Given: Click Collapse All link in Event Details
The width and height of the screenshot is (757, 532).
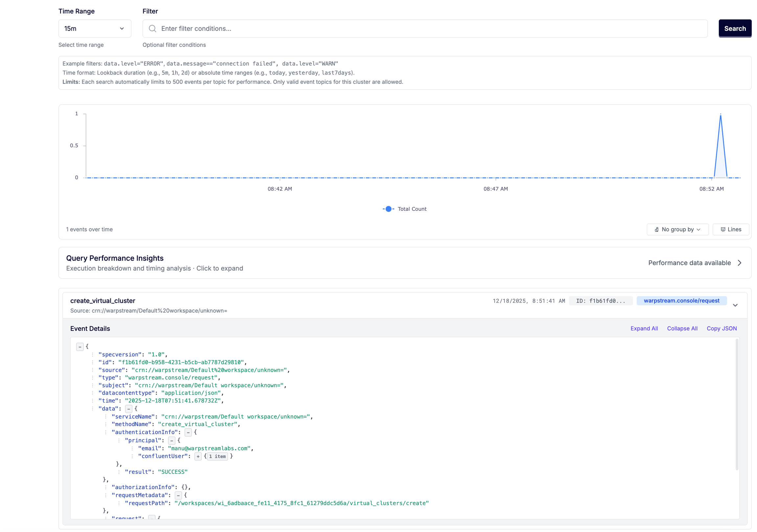Looking at the screenshot, I should 682,329.
